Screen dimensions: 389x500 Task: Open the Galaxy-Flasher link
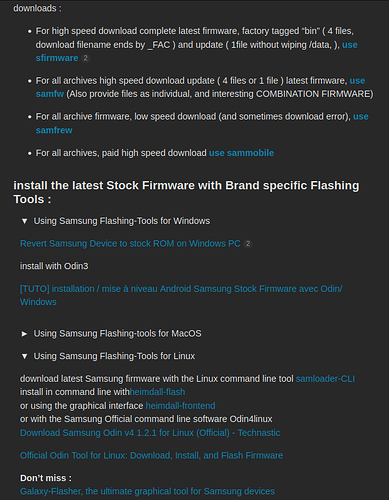pyautogui.click(x=147, y=491)
